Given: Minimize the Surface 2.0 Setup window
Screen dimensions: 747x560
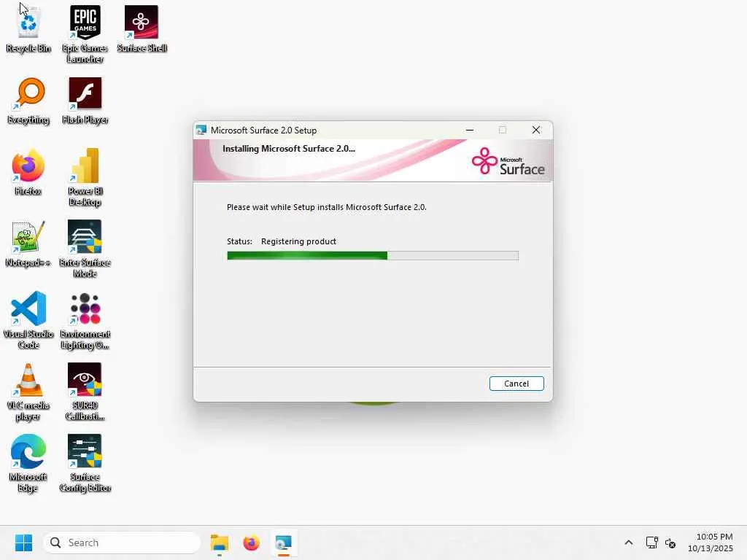Looking at the screenshot, I should click(x=470, y=130).
